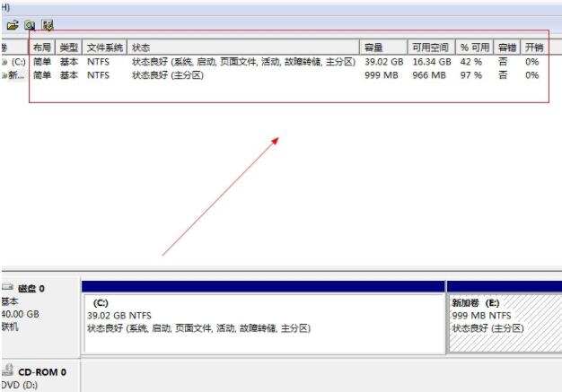Click 否 fault tolerance cell in 新... row

click(x=503, y=75)
